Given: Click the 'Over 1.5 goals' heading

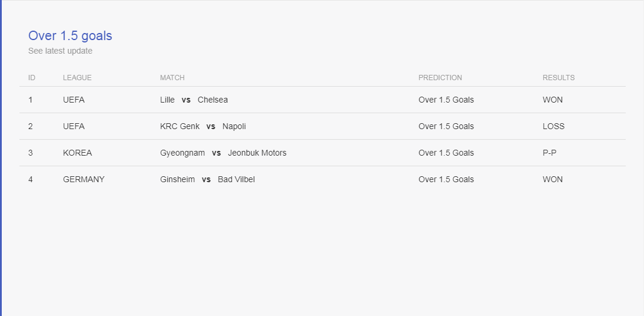Looking at the screenshot, I should coord(70,36).
